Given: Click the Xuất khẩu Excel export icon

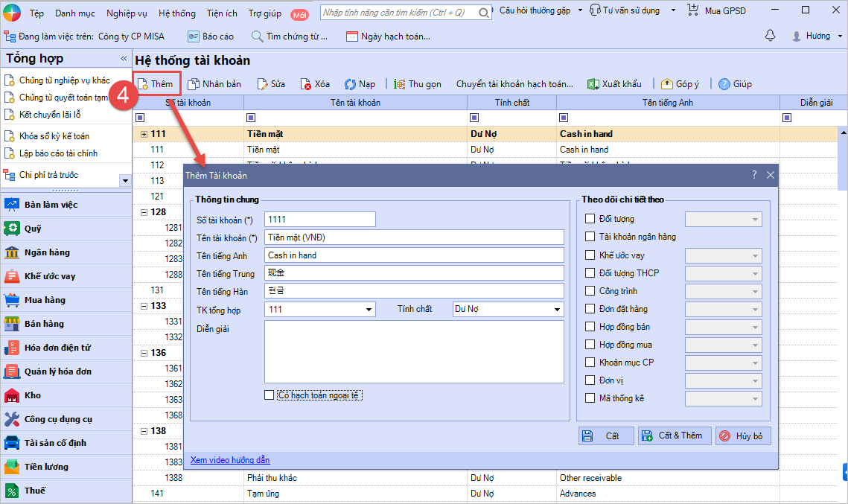Looking at the screenshot, I should point(593,84).
